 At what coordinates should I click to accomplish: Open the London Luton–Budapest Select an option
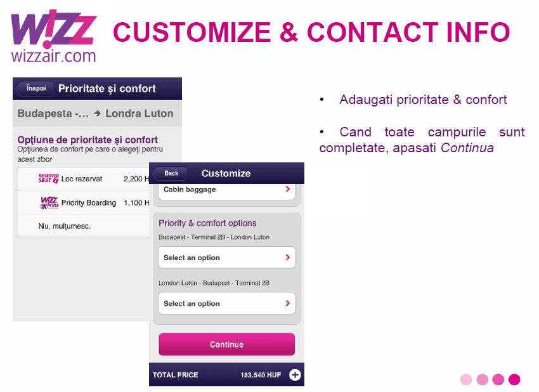(x=226, y=303)
